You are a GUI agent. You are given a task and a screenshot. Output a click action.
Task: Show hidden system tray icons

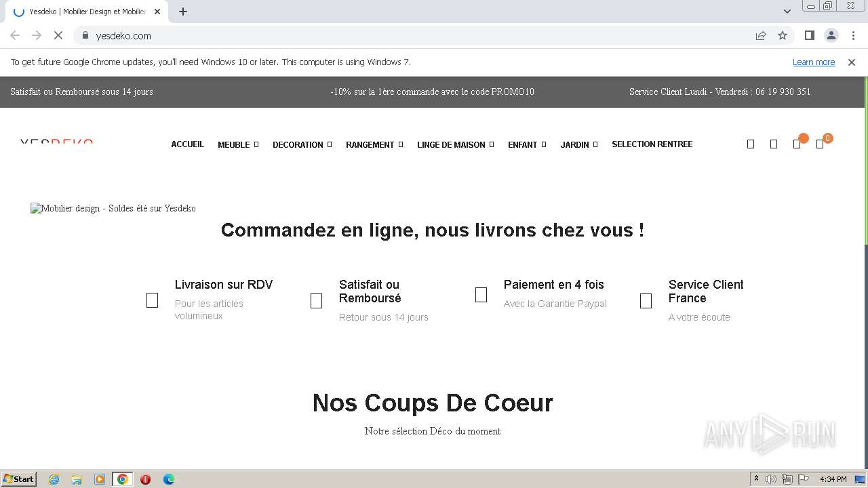click(756, 479)
